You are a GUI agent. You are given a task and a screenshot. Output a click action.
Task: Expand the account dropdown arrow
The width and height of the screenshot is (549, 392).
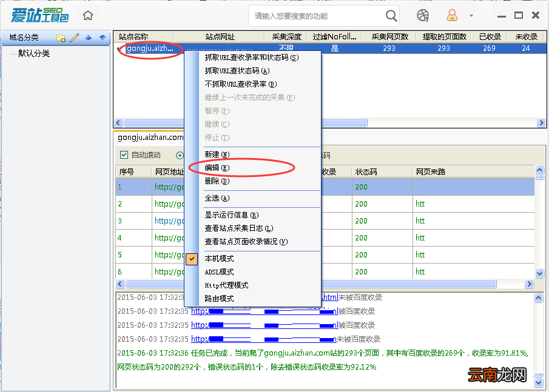[x=471, y=16]
